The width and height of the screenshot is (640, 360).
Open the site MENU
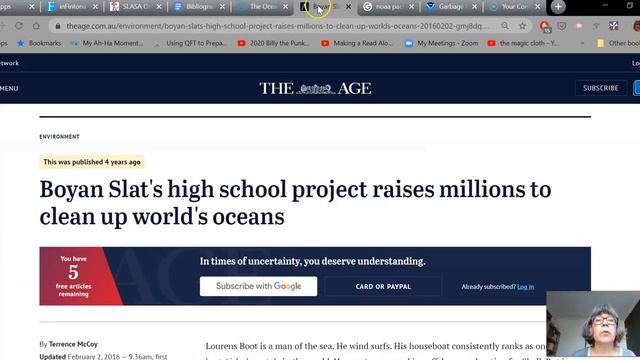pyautogui.click(x=9, y=88)
